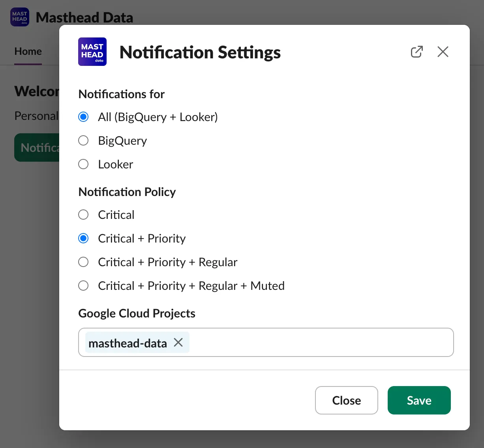Pick the policy that includes Muted
The height and width of the screenshot is (448, 484).
click(x=83, y=286)
